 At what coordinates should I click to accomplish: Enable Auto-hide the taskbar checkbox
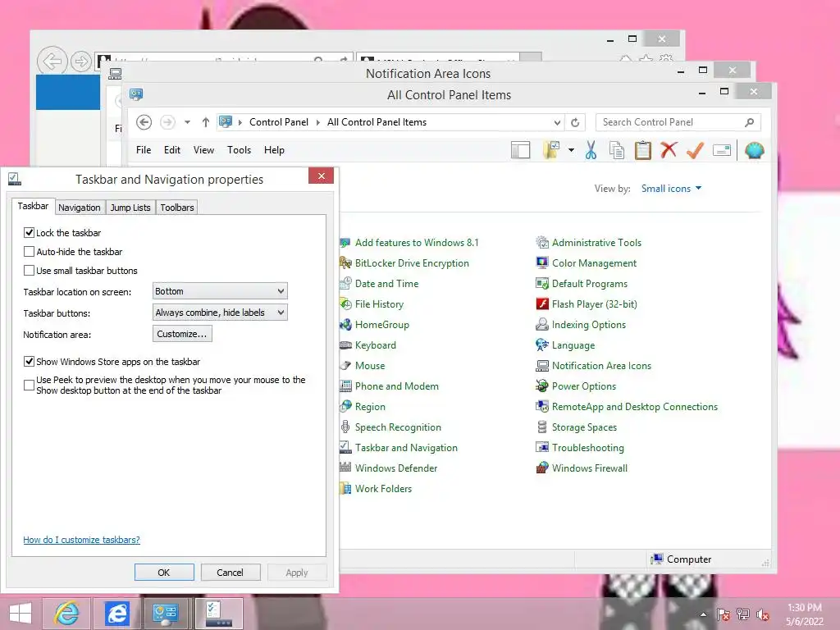point(29,251)
